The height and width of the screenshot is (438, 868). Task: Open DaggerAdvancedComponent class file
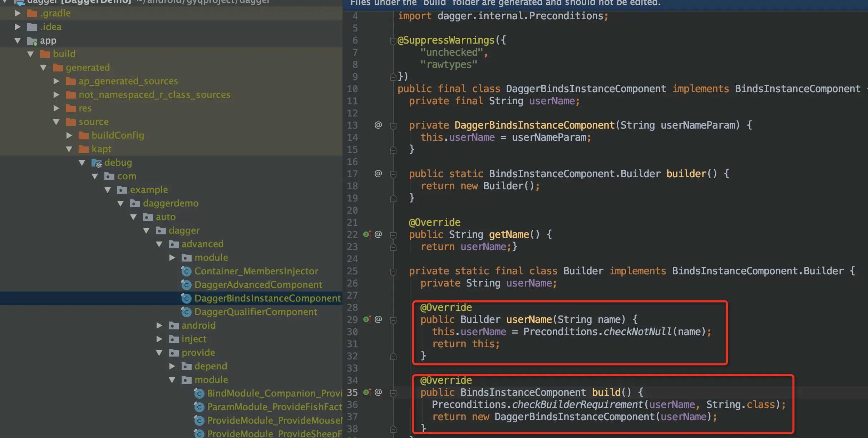pyautogui.click(x=258, y=285)
